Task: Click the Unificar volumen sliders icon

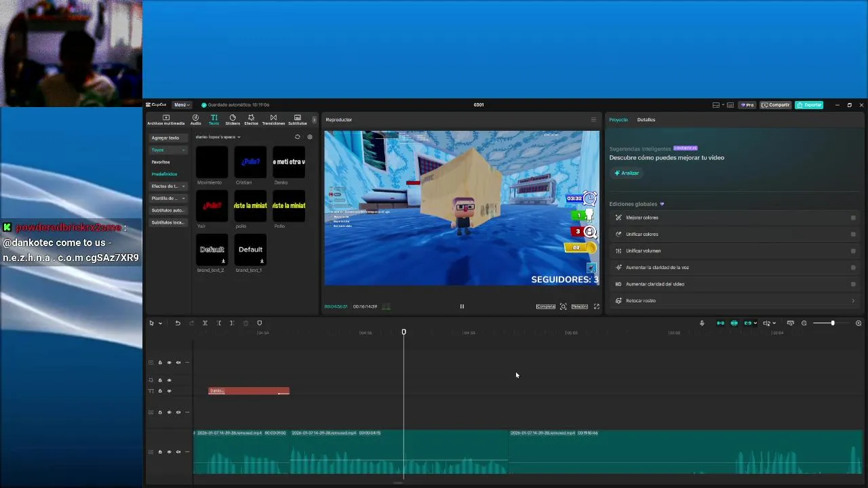Action: click(618, 251)
